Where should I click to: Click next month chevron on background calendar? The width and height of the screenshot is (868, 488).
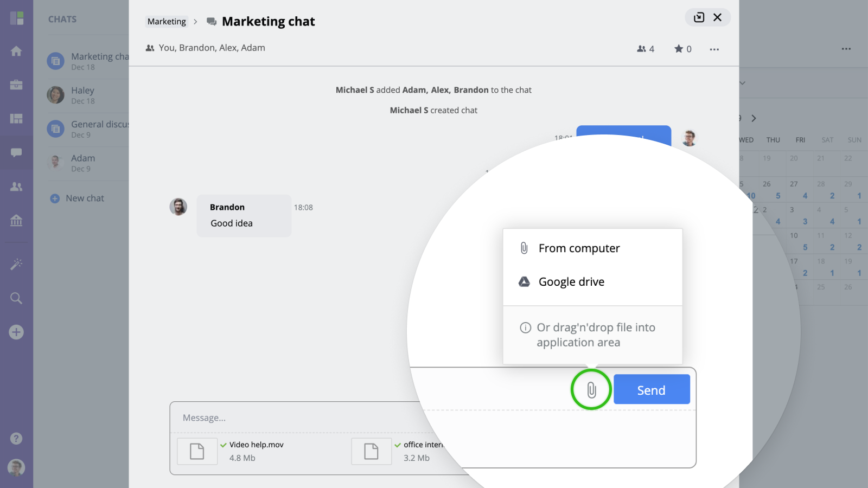[754, 118]
